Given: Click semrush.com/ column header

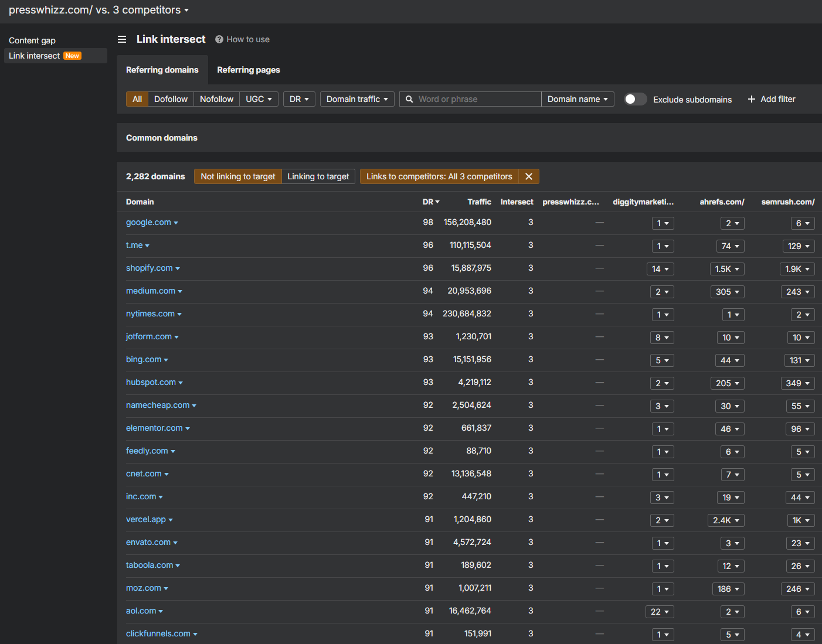Looking at the screenshot, I should coord(788,202).
